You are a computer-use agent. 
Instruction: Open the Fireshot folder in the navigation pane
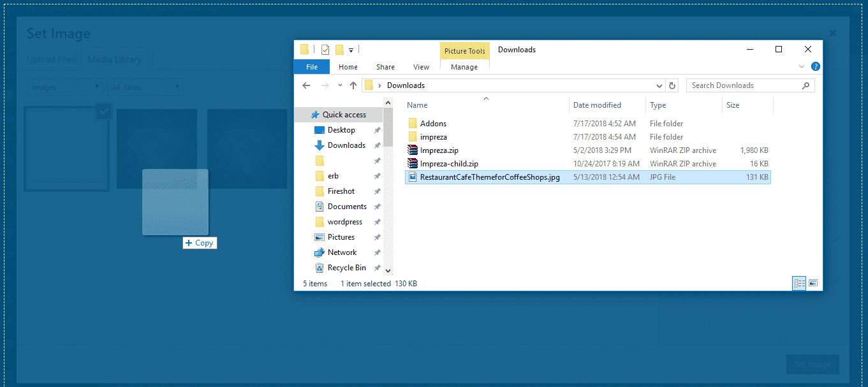[341, 191]
